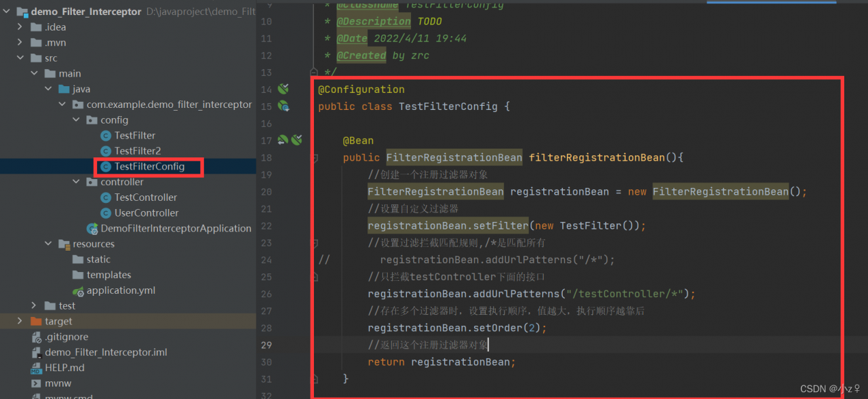Click the mvnw file icon
The height and width of the screenshot is (399, 868).
37,383
